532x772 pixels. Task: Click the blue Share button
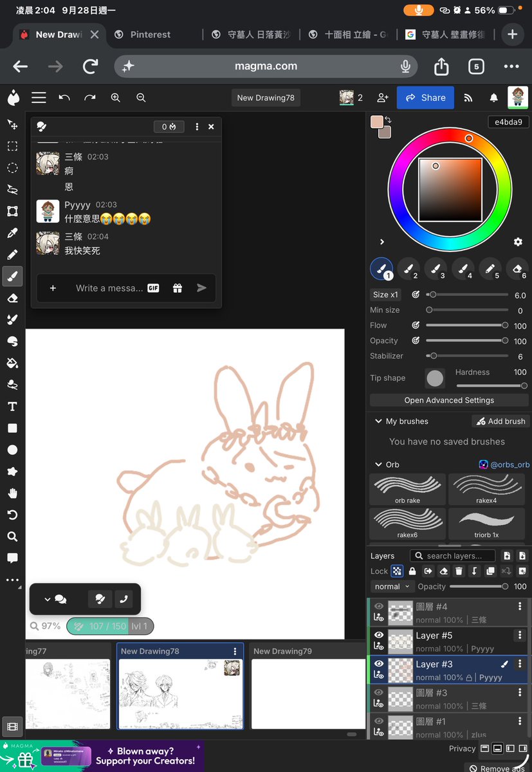425,98
